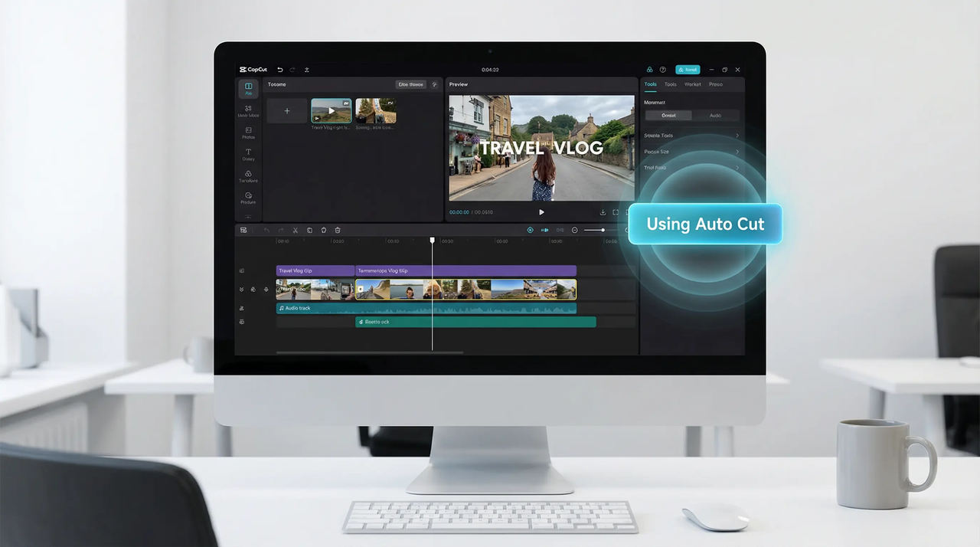
Task: Select the split scissors tool in the timeline toolbar
Action: click(x=296, y=230)
